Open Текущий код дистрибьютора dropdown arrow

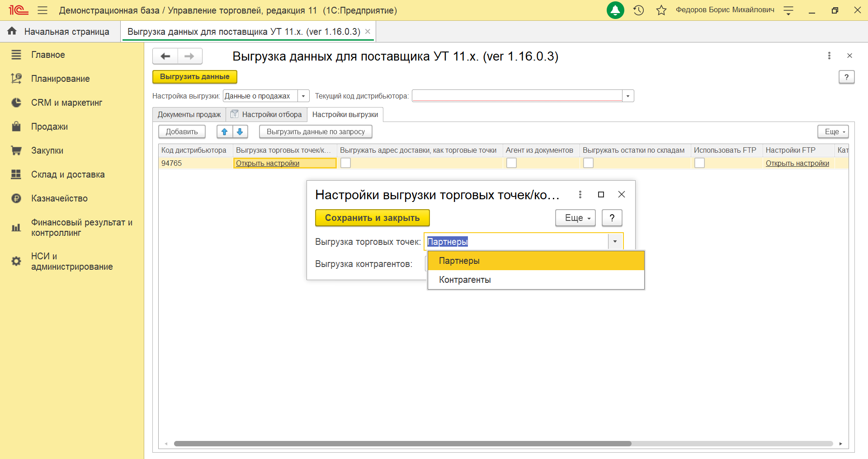627,96
